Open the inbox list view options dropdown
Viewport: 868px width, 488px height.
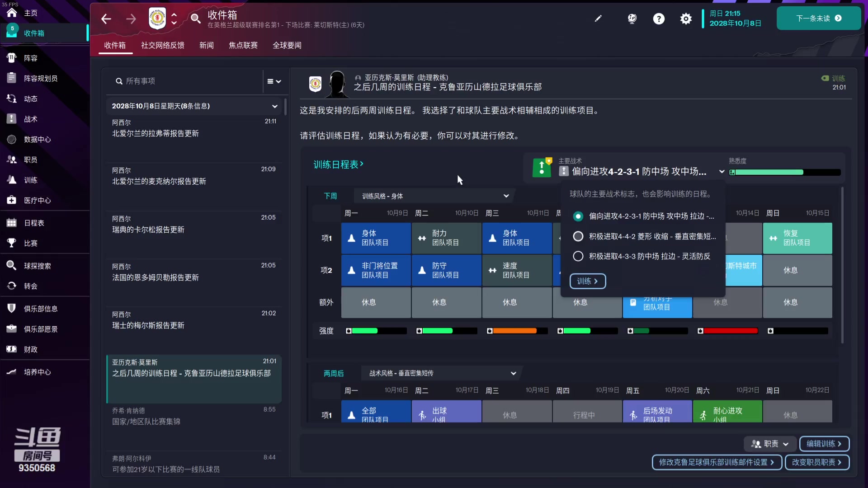point(274,81)
